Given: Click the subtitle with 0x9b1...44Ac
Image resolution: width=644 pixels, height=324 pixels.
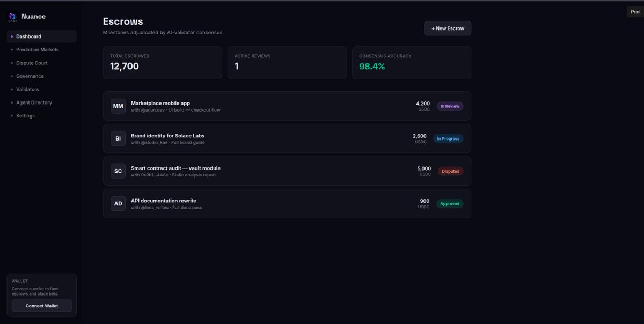Looking at the screenshot, I should click(x=173, y=175).
